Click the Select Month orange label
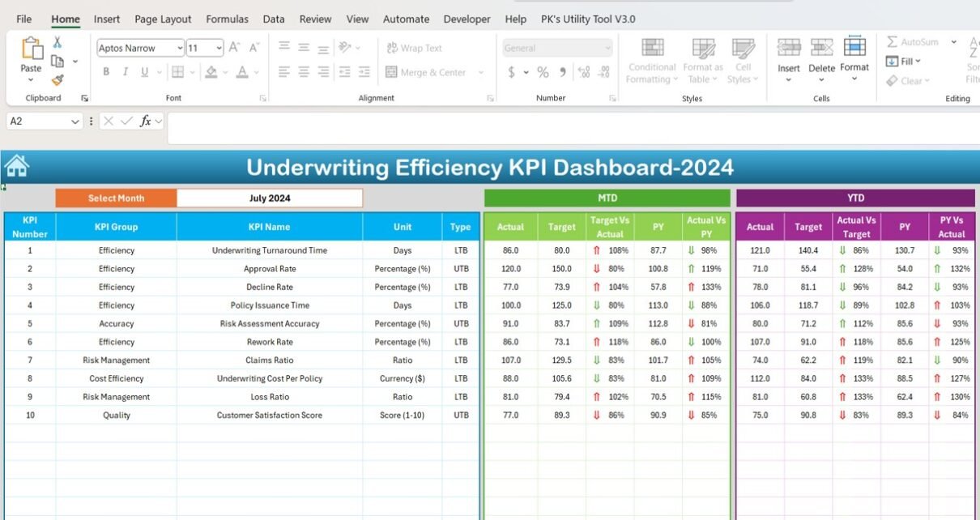Image resolution: width=980 pixels, height=520 pixels. pos(116,198)
